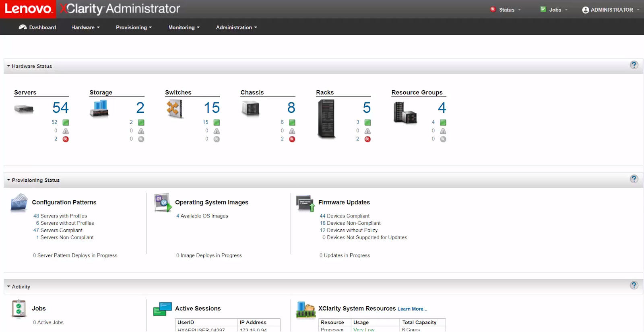Image resolution: width=644 pixels, height=332 pixels.
Task: Click the 0 Server Pattern Deploys in Progress text
Action: 75,255
